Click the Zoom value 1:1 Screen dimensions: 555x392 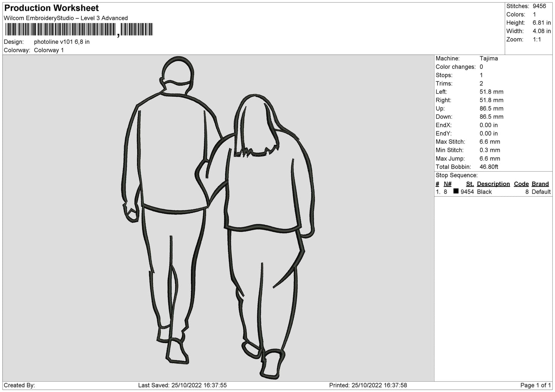pos(537,40)
